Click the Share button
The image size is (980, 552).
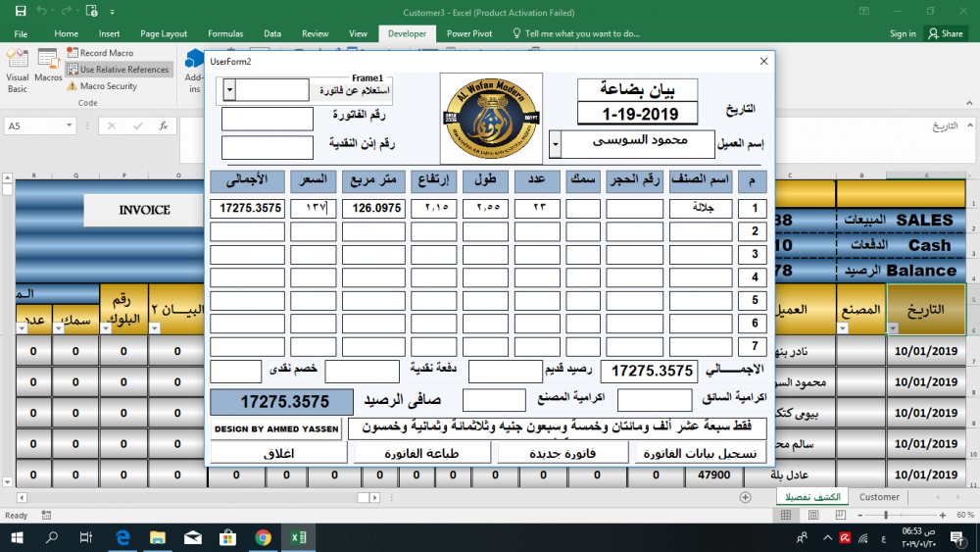tap(946, 33)
